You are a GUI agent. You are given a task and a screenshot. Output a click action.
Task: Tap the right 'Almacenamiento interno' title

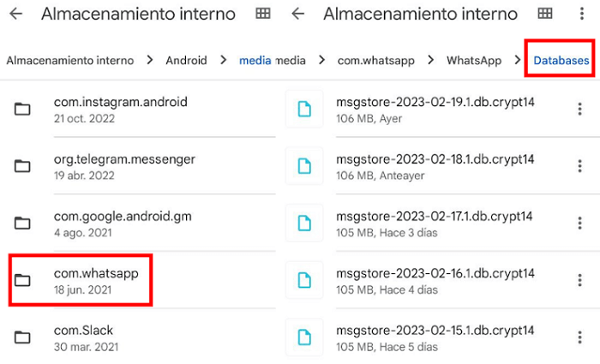[x=420, y=15]
